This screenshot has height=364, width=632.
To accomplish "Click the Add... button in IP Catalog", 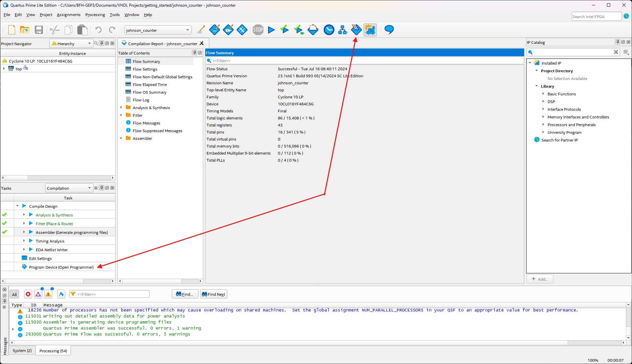I will [540, 279].
